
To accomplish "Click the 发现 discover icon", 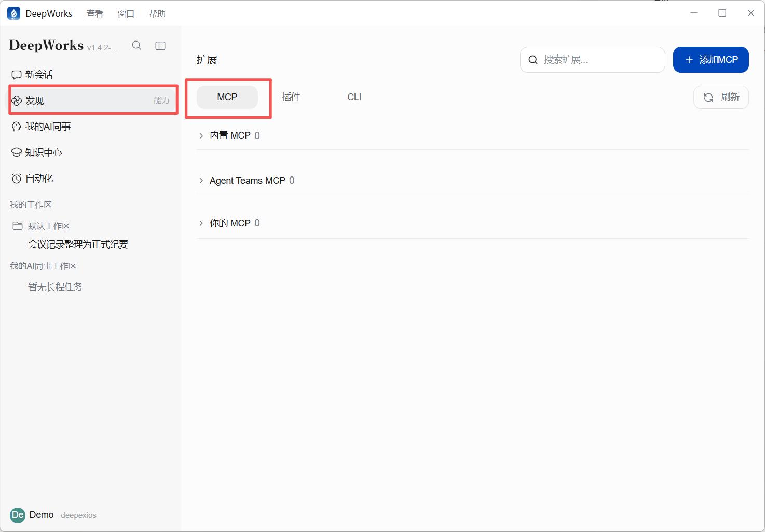I will pyautogui.click(x=17, y=101).
